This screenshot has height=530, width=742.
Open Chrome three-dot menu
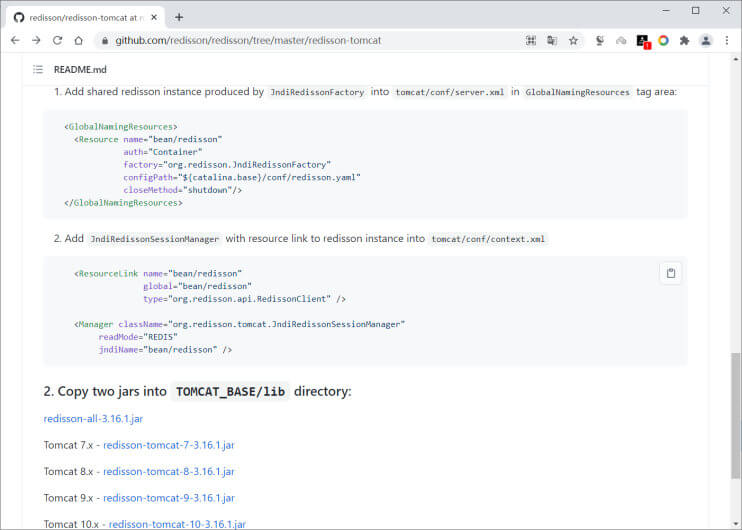pos(727,41)
